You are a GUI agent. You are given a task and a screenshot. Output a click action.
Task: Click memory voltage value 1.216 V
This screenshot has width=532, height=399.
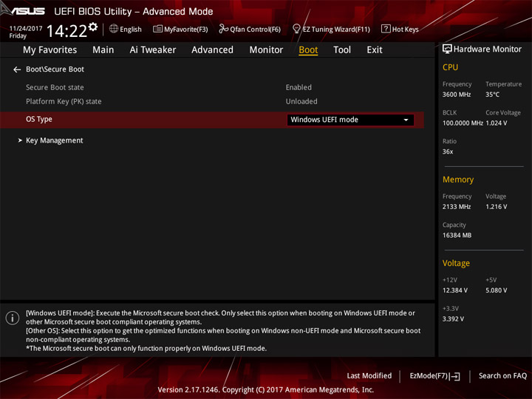(x=497, y=207)
